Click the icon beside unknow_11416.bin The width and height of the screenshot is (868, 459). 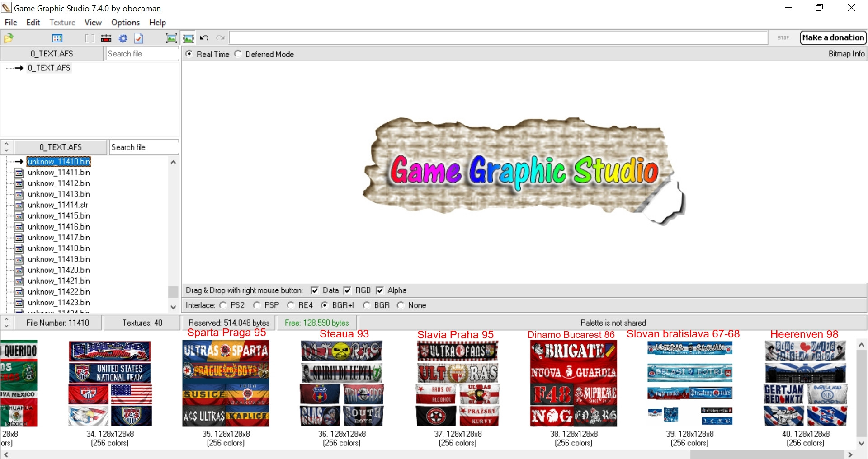19,227
